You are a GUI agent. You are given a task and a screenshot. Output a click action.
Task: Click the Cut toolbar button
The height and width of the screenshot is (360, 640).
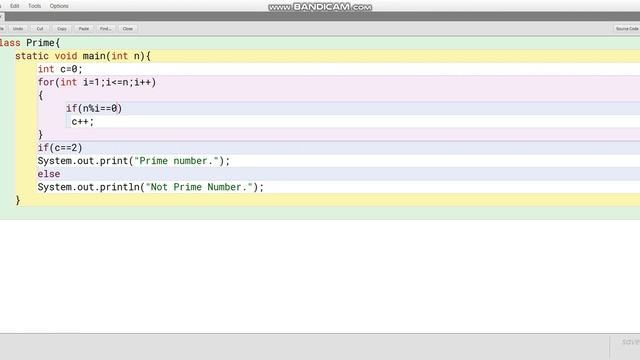click(40, 29)
